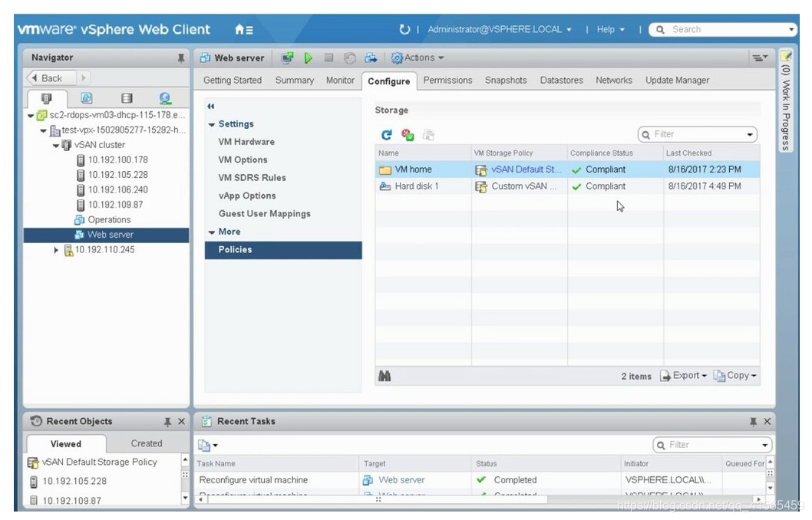Screen dimensions: 812x520
Task: Click the grayed revert snapshot icon in the toolbar
Action: tap(350, 58)
